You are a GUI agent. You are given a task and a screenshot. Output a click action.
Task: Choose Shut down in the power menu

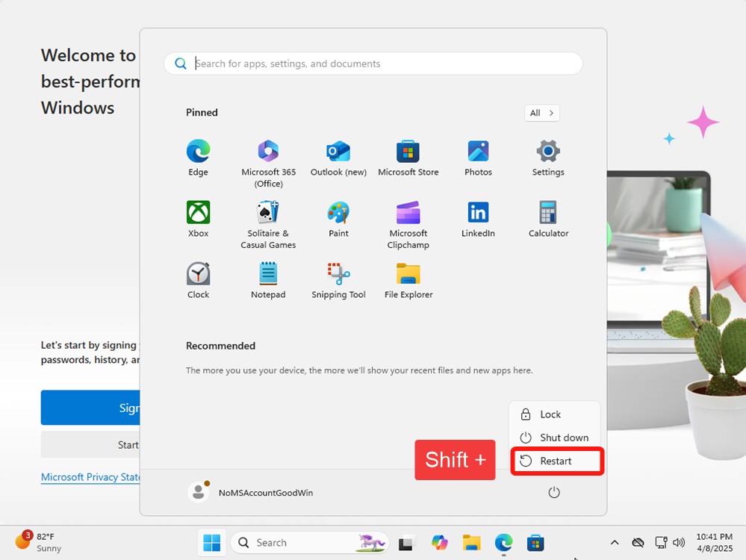pyautogui.click(x=555, y=438)
